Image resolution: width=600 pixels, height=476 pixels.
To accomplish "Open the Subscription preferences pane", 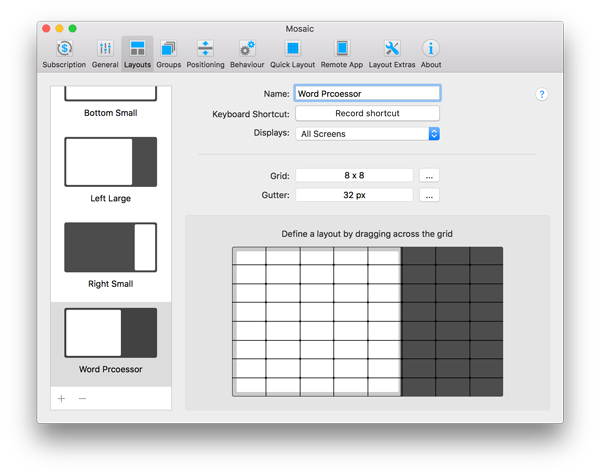I will coord(64,53).
